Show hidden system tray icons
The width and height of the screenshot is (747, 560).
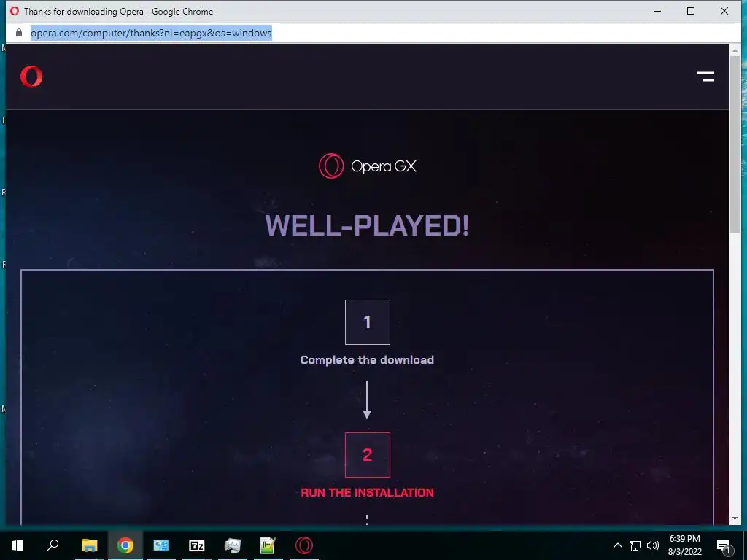pos(617,545)
